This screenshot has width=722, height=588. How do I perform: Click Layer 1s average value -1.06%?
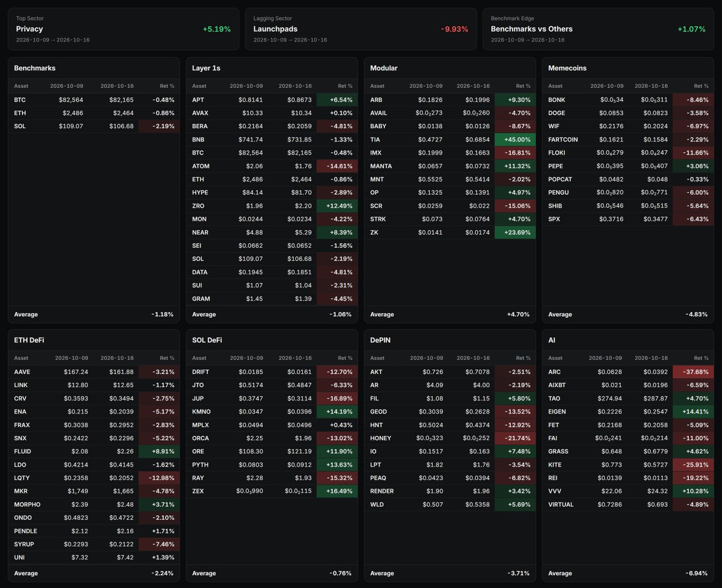(x=340, y=314)
